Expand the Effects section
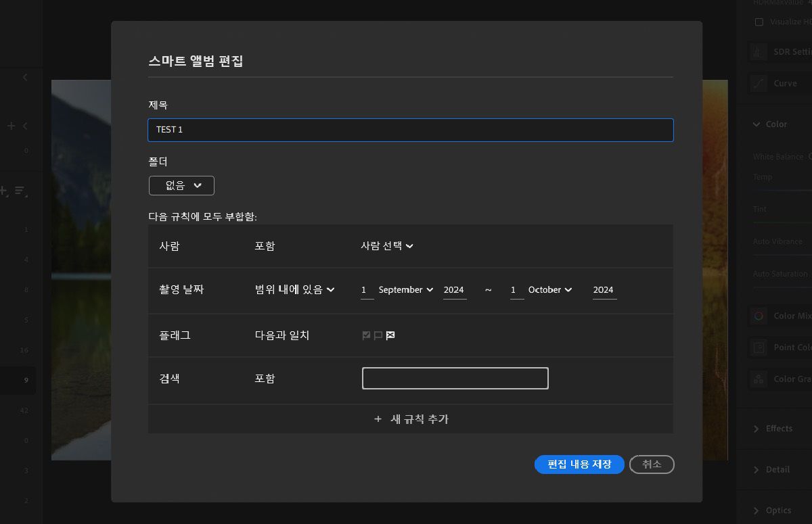The width and height of the screenshot is (812, 524). [757, 428]
